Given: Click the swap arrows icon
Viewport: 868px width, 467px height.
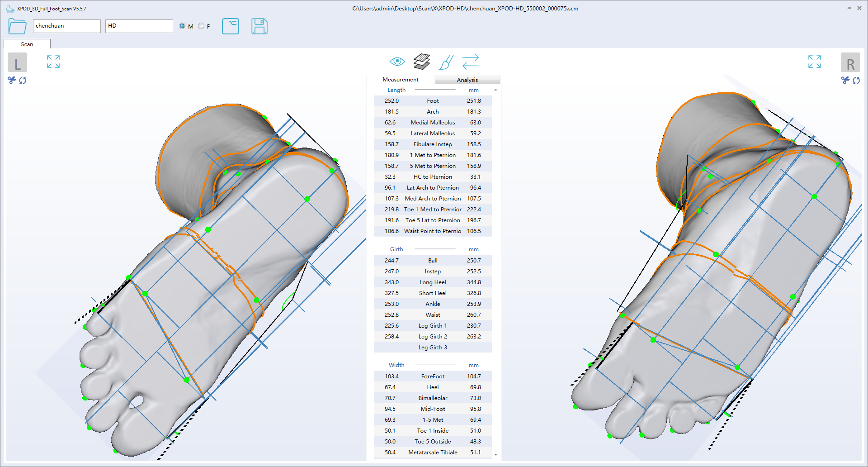Looking at the screenshot, I should point(470,62).
